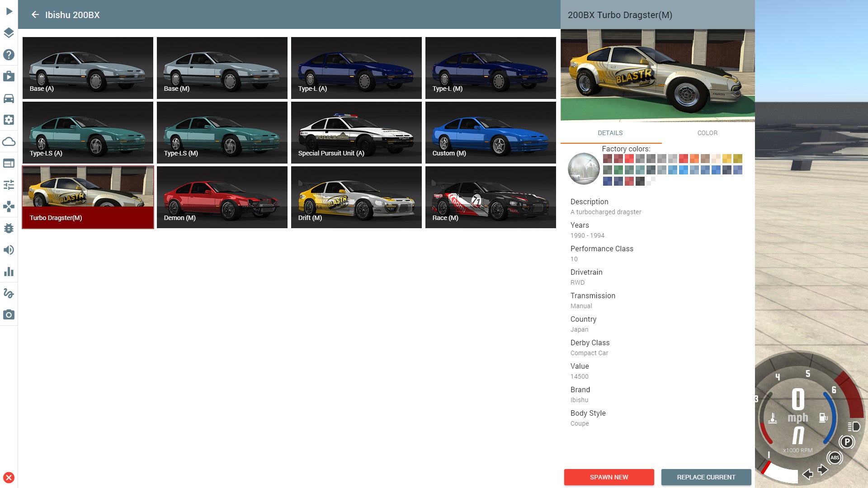Open the debug bug icon

click(x=9, y=228)
